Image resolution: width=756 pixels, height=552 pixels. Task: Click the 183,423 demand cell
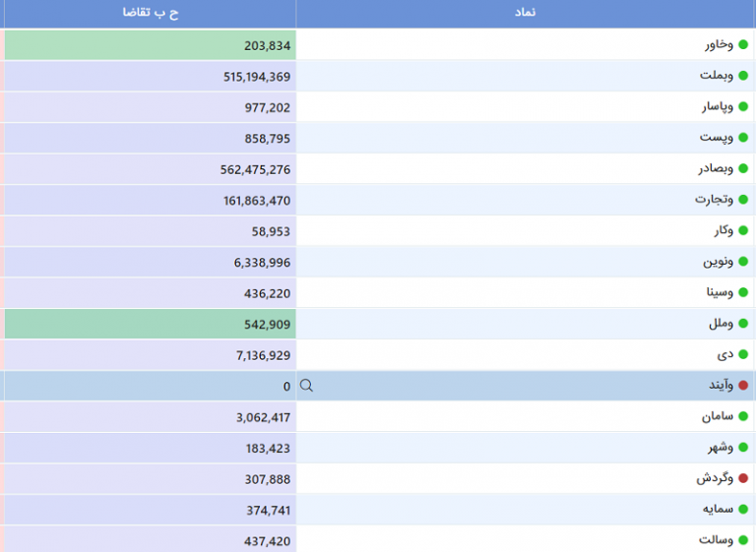(x=150, y=448)
